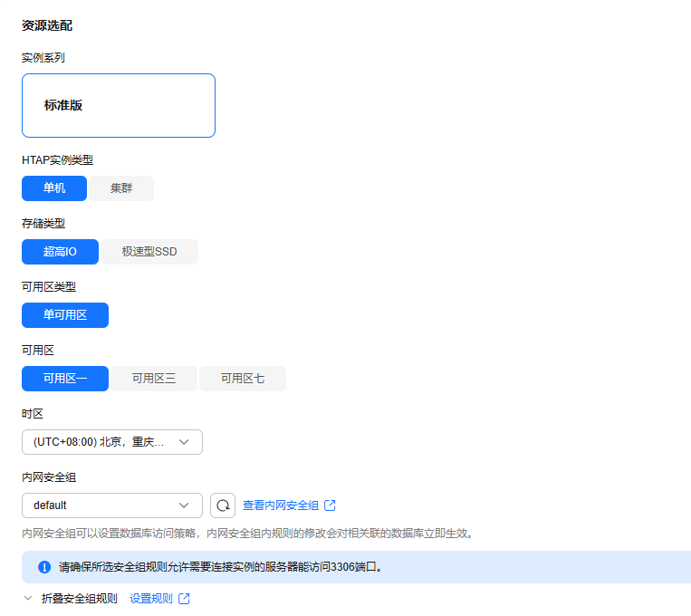Screen dimensions: 691x616
Task: Click the 实例系列 field label
Action: pos(43,58)
